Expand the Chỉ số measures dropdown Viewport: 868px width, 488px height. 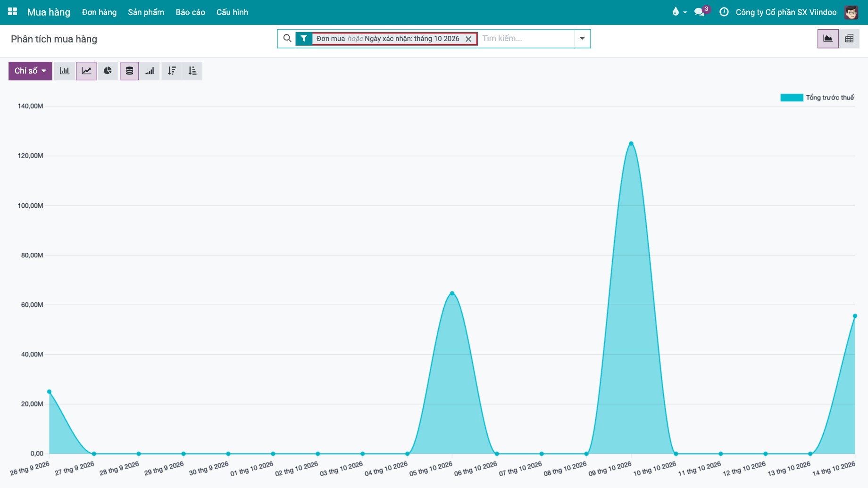[30, 71]
